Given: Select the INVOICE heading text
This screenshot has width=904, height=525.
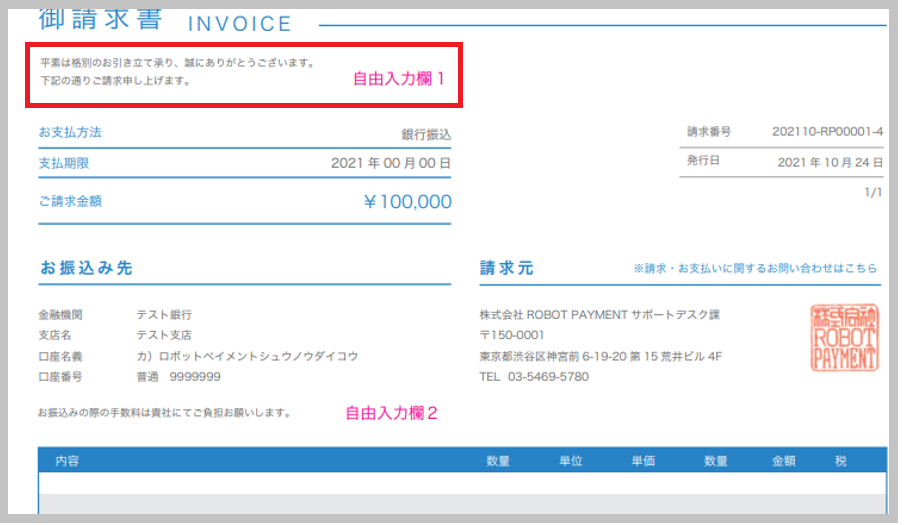Looking at the screenshot, I should [x=240, y=24].
